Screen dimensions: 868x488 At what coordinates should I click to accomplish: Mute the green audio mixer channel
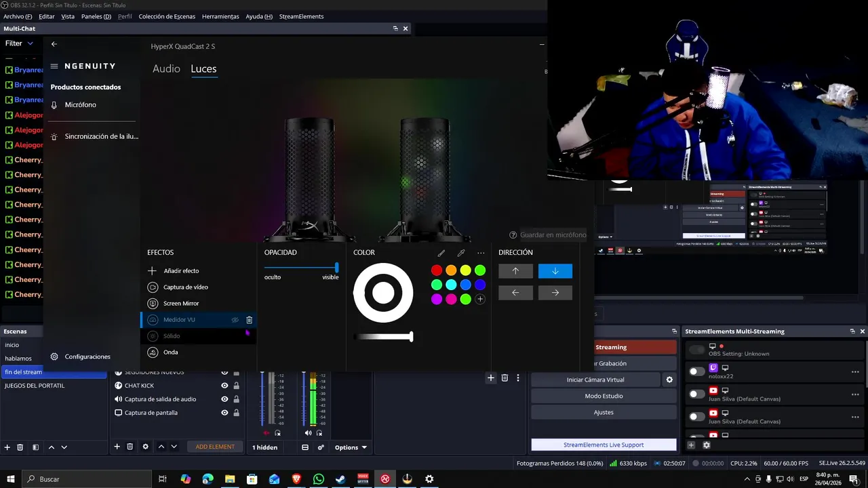point(308,432)
